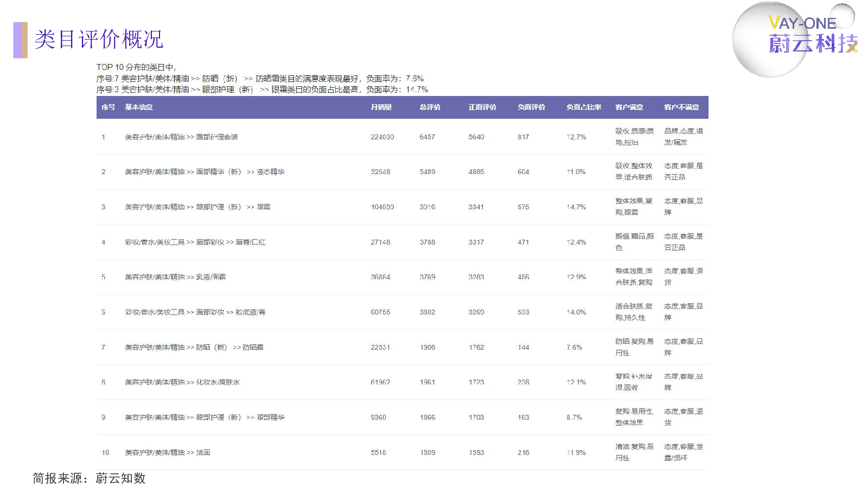The image size is (868, 488).
Task: Select the 类目评价概况 slide title
Action: click(98, 40)
